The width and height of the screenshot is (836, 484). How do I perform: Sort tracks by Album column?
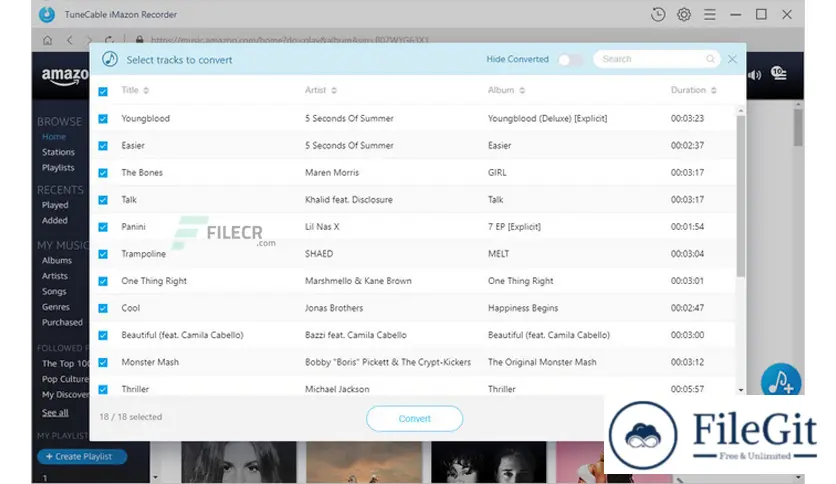coord(506,90)
